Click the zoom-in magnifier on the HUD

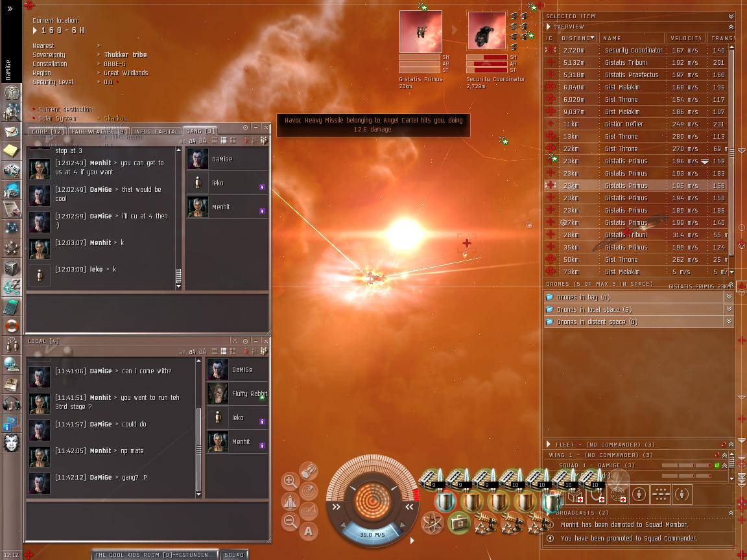(x=290, y=480)
